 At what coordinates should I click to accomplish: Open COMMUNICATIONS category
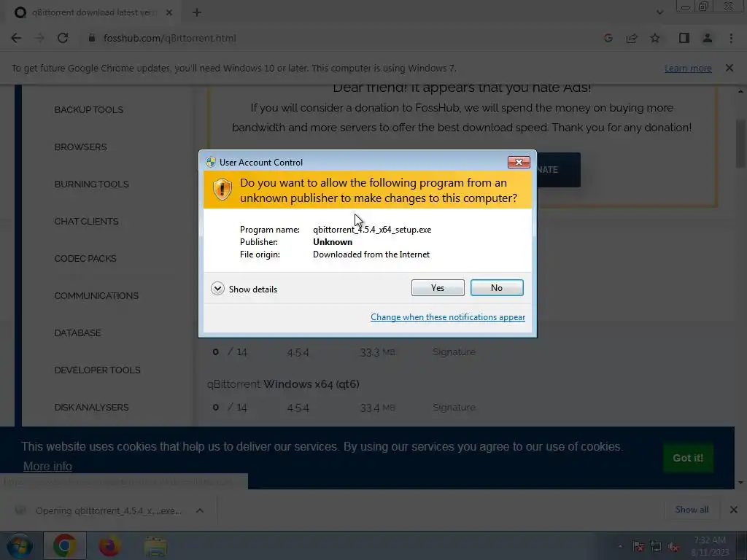click(x=96, y=295)
